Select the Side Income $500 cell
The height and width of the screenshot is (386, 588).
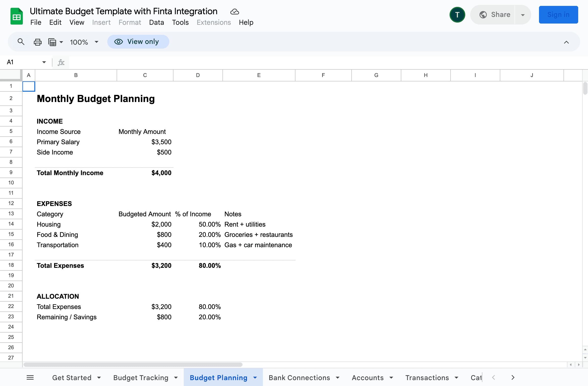pos(145,152)
